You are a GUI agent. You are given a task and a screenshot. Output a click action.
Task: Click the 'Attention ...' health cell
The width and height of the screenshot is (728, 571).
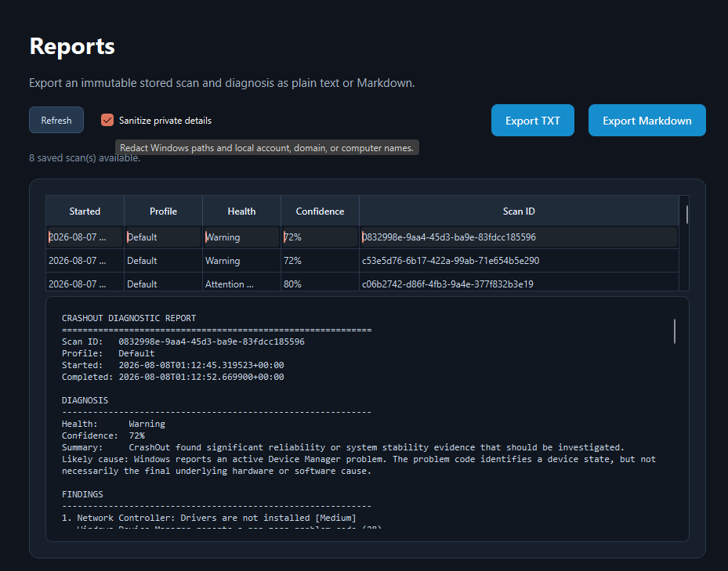pyautogui.click(x=241, y=284)
